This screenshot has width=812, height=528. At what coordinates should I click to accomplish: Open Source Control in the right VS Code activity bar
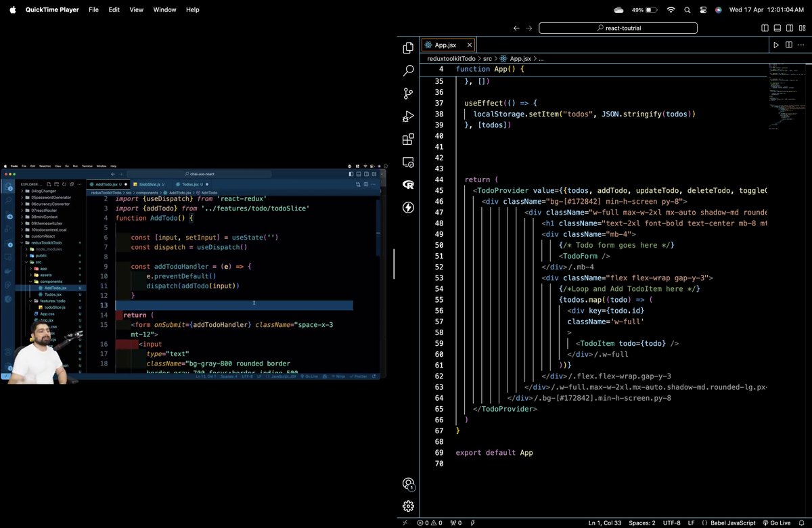(x=408, y=93)
